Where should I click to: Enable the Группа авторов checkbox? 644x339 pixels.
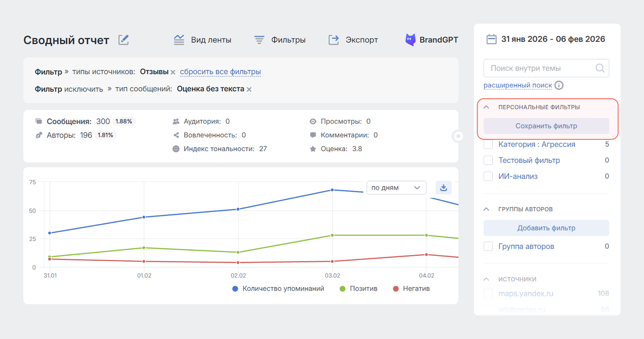[x=488, y=246]
